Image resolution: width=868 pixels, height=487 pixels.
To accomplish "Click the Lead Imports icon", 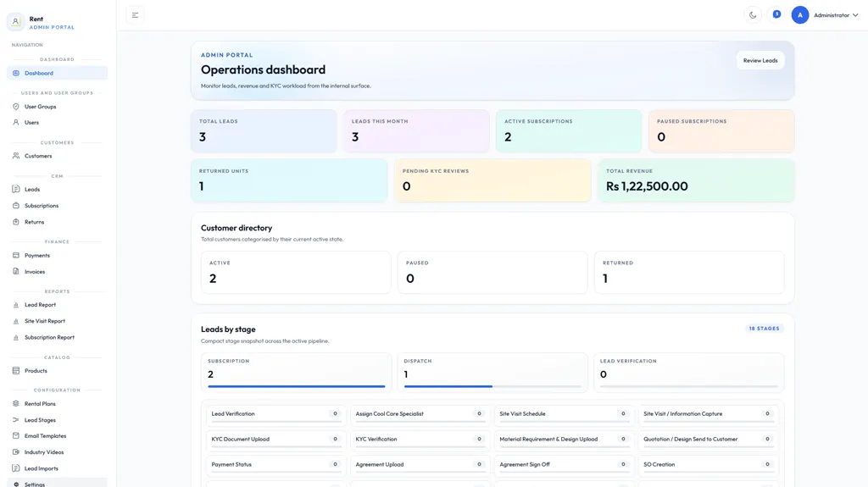I will click(x=15, y=468).
